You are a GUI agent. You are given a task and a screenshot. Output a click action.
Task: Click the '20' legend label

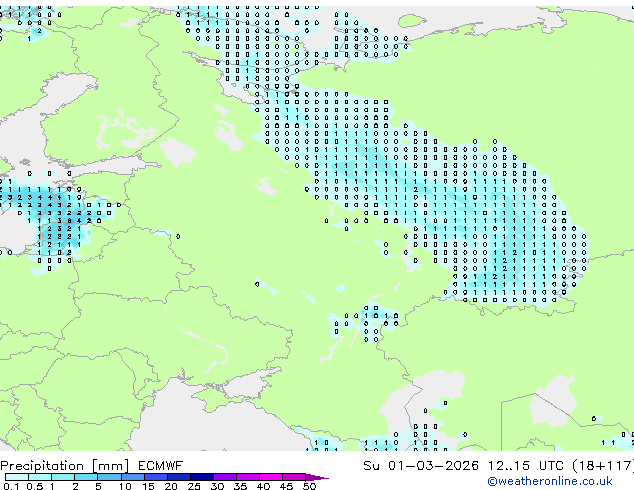pos(171,486)
